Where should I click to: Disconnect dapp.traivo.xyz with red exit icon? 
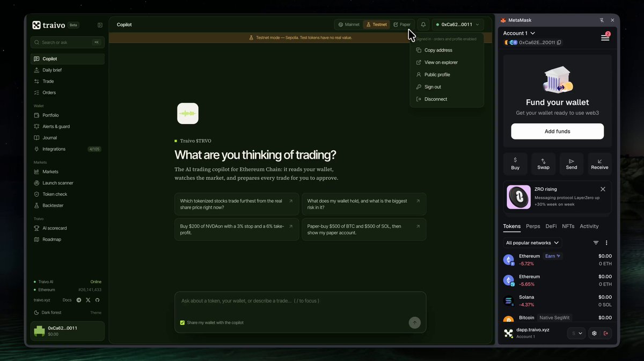click(605, 333)
